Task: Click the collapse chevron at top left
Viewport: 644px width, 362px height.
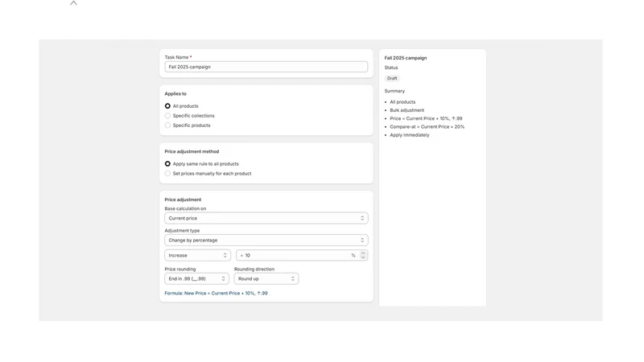Action: [73, 3]
